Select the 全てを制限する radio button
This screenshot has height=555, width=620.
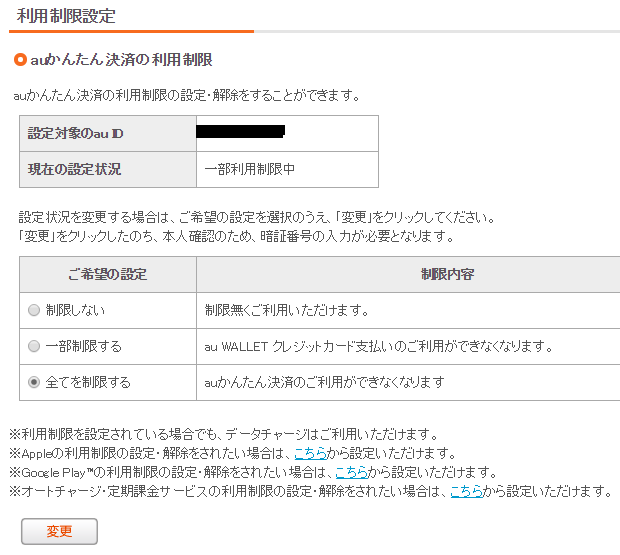(x=34, y=382)
